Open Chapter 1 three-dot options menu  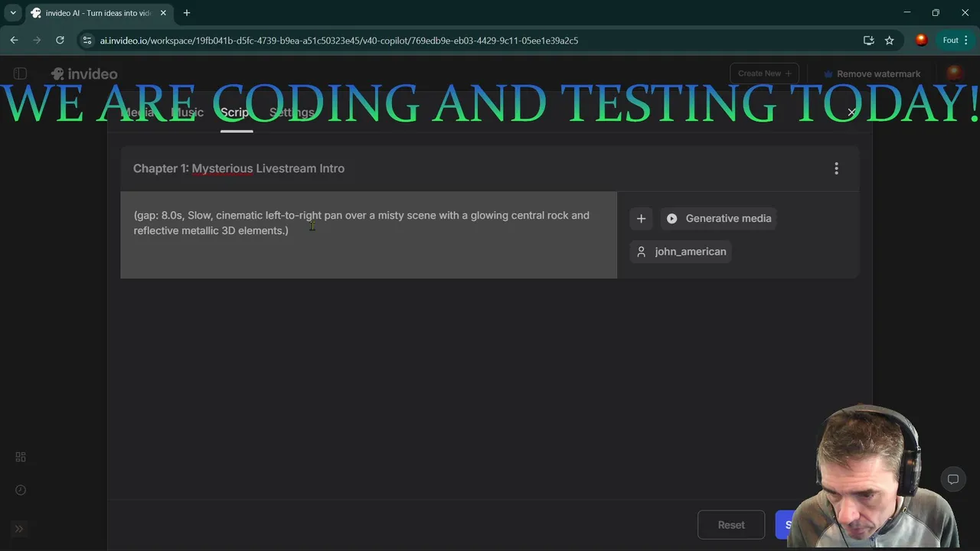(x=836, y=168)
